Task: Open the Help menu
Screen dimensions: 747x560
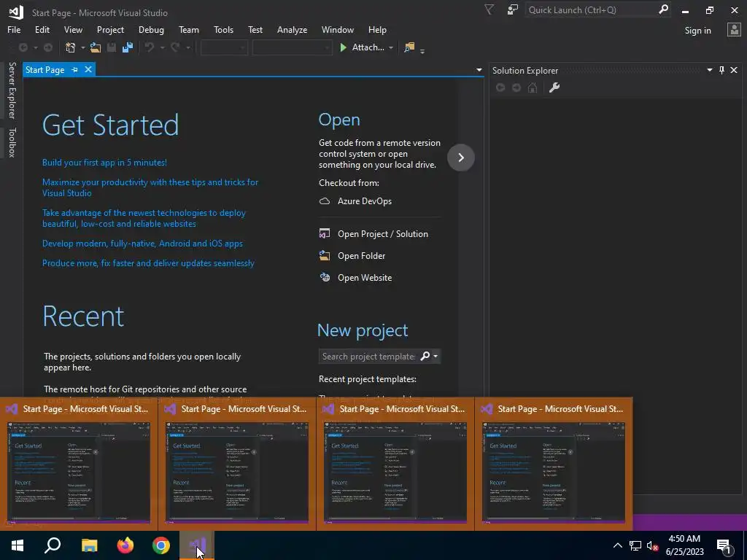Action: click(x=377, y=29)
